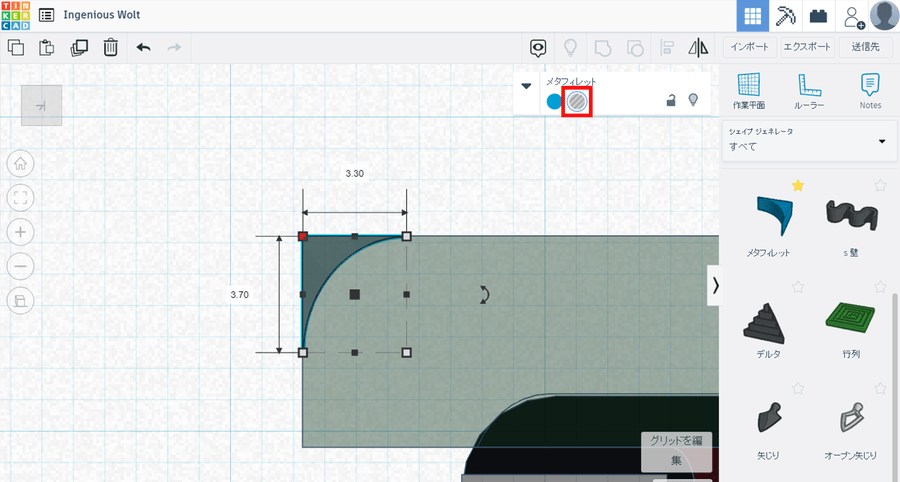Toggle the hide lightbulb in shape panel
The width and height of the screenshot is (900, 482).
tap(693, 100)
